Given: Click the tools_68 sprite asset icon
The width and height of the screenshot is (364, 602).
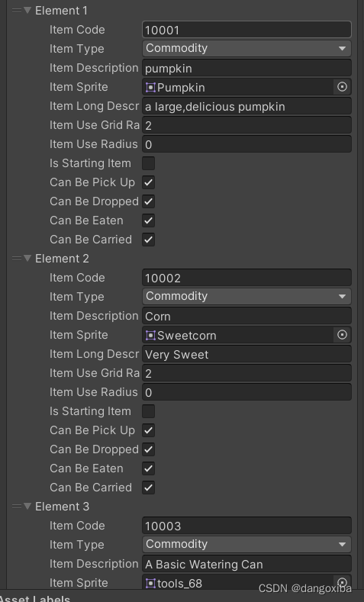Looking at the screenshot, I should point(150,584).
